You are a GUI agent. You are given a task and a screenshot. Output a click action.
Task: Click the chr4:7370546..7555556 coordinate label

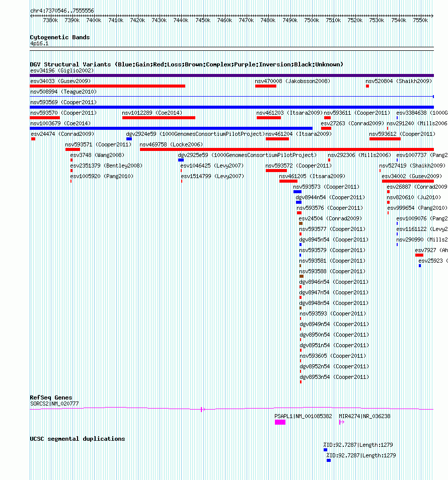[x=62, y=11]
